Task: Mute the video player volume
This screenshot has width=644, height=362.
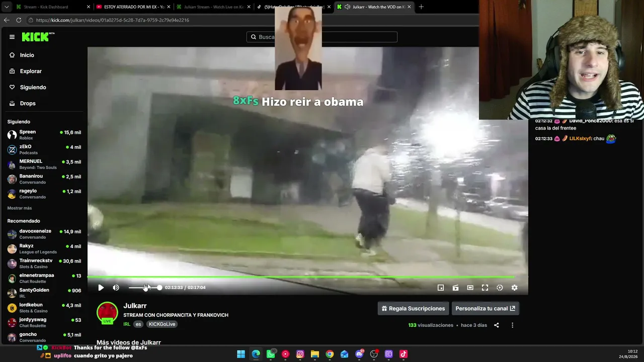Action: (116, 288)
